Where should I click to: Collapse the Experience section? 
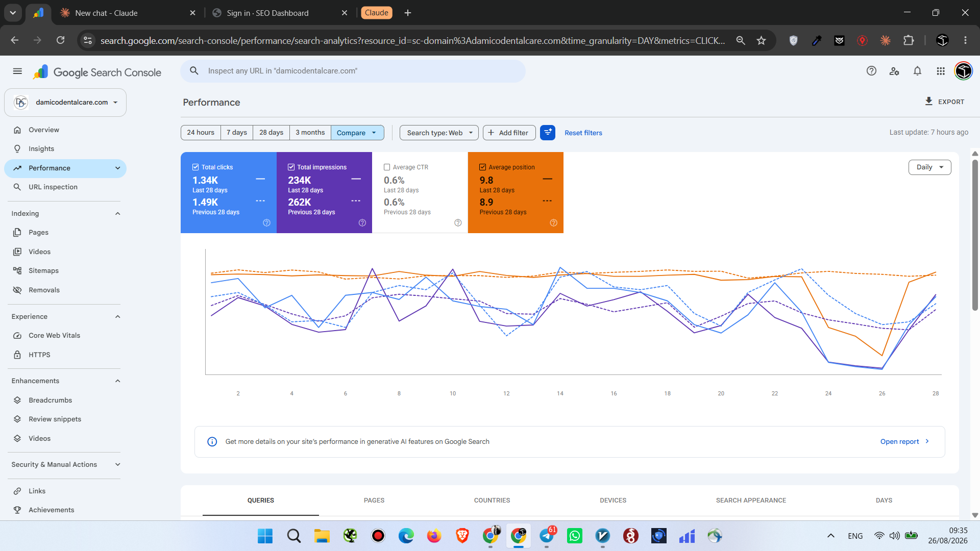118,317
